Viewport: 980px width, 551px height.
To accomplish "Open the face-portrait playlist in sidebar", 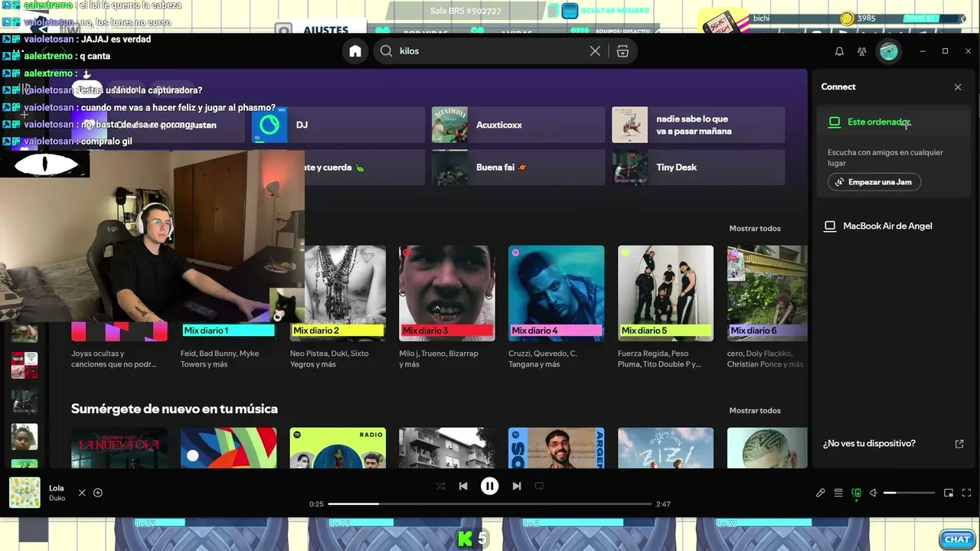I will tap(24, 437).
